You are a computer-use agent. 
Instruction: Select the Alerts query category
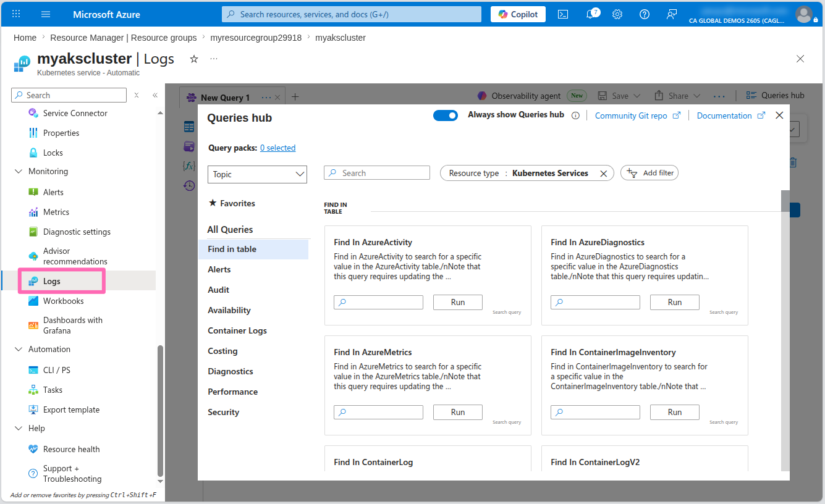pyautogui.click(x=219, y=269)
